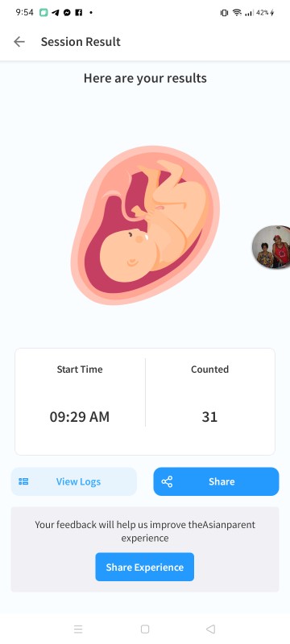Select the counted value 31
Screen dimensions: 290x644
[x=209, y=417]
